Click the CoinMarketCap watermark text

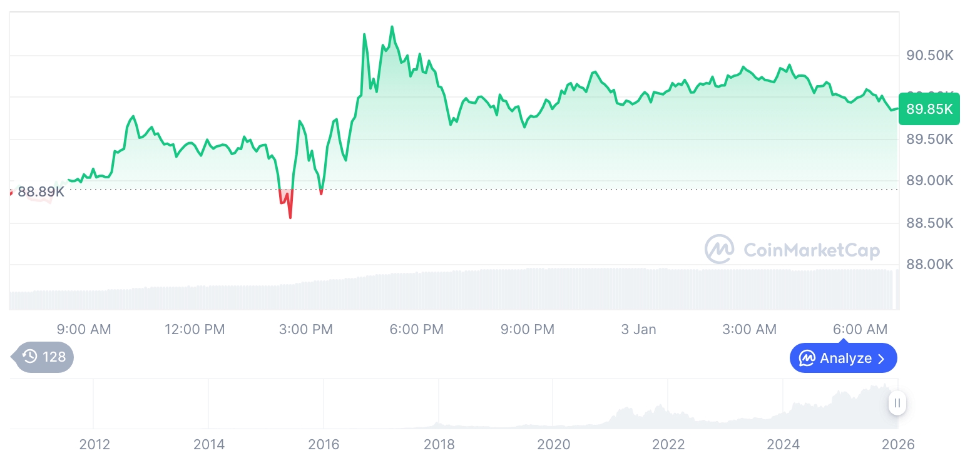(811, 250)
